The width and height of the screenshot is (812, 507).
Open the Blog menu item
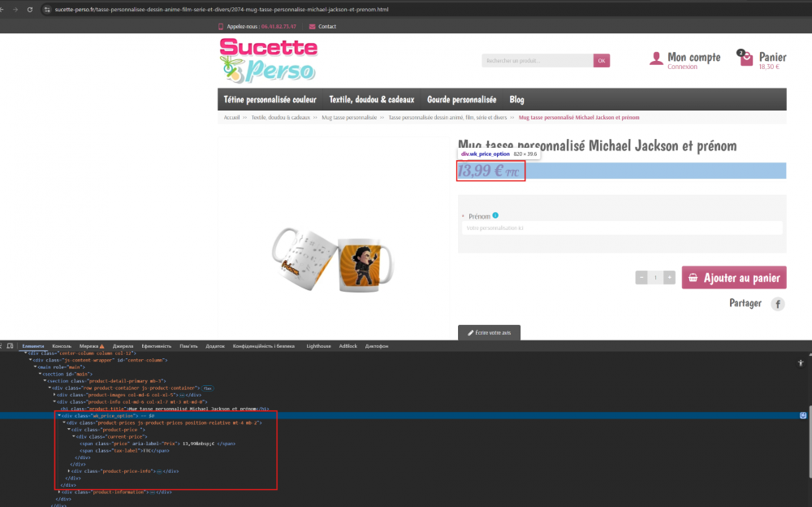tap(516, 100)
